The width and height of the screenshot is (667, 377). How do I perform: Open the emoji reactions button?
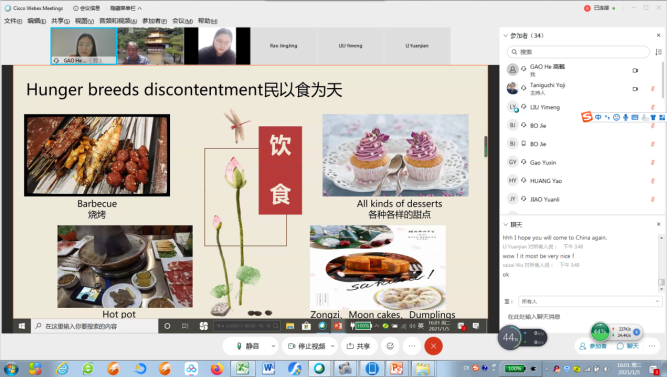pyautogui.click(x=390, y=346)
